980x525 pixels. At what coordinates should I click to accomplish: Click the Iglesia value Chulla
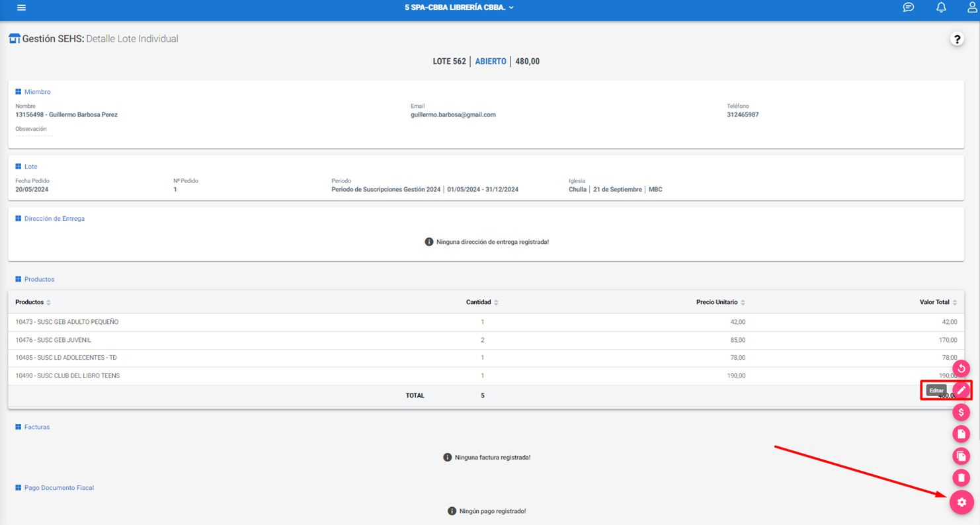coord(577,190)
